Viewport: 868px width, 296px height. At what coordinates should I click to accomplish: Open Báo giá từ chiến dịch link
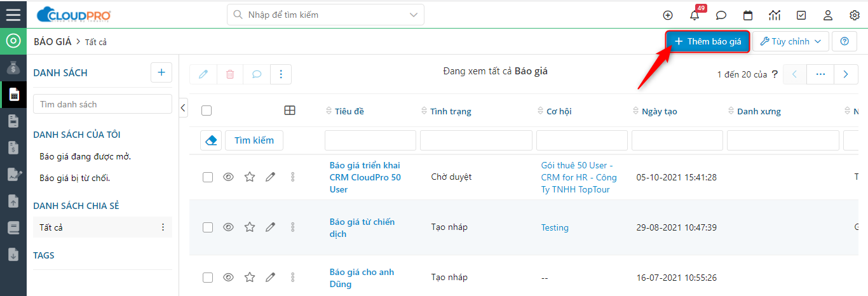[x=362, y=227]
